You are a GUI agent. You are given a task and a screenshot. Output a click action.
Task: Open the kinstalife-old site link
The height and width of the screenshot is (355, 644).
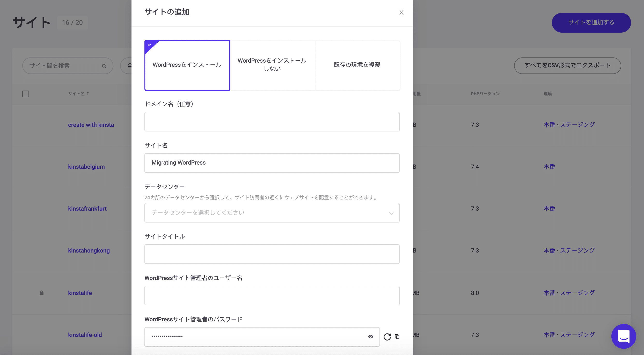pos(85,335)
